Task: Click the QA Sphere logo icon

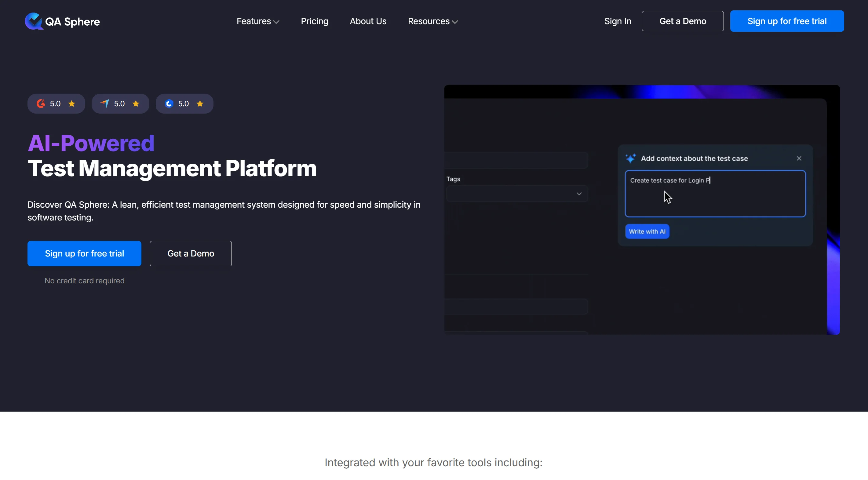Action: [33, 21]
